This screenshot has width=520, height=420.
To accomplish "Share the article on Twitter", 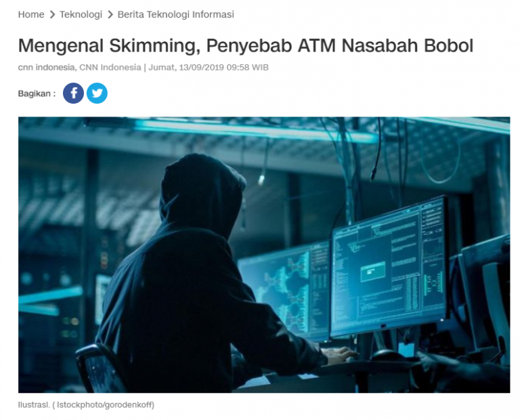I will pos(97,93).
